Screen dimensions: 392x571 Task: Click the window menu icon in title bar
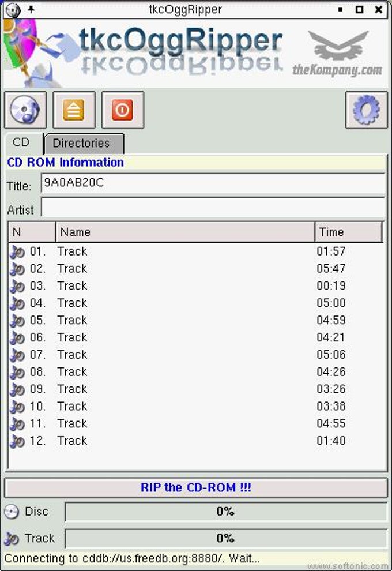click(x=13, y=10)
